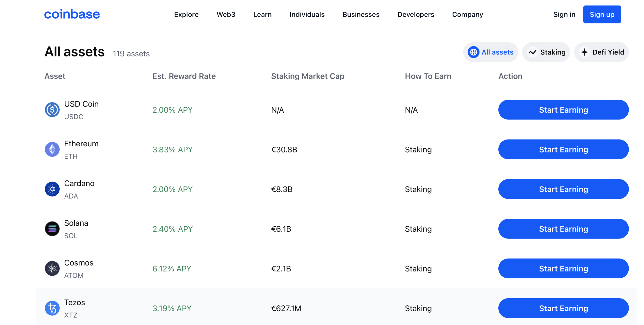The height and width of the screenshot is (325, 644).
Task: Open the Learn menu item
Action: 263,15
